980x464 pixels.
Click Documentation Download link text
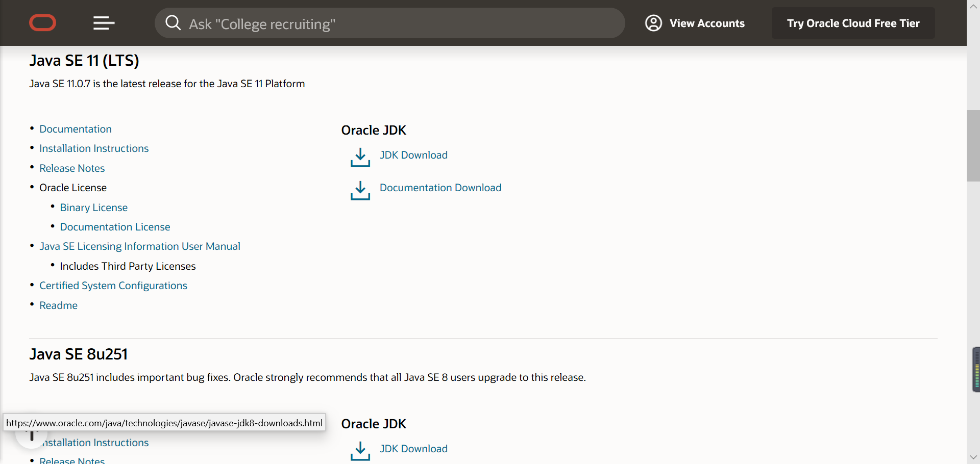440,188
